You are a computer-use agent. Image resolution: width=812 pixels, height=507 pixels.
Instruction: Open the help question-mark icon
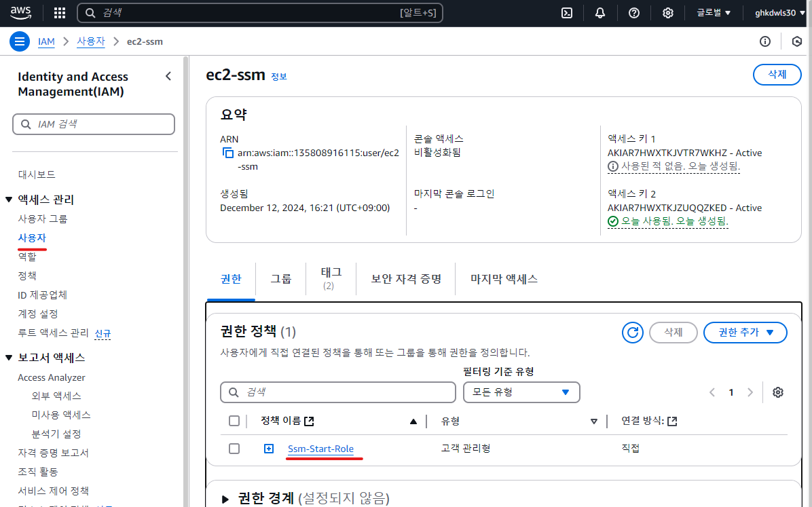pyautogui.click(x=634, y=13)
